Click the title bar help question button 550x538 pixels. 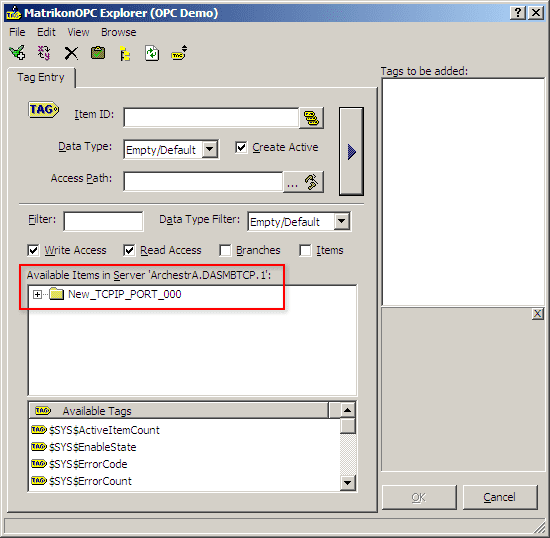pyautogui.click(x=517, y=13)
